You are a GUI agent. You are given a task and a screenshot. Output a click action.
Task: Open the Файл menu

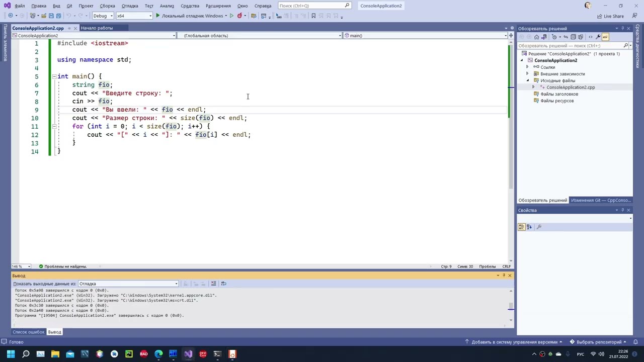click(x=20, y=6)
